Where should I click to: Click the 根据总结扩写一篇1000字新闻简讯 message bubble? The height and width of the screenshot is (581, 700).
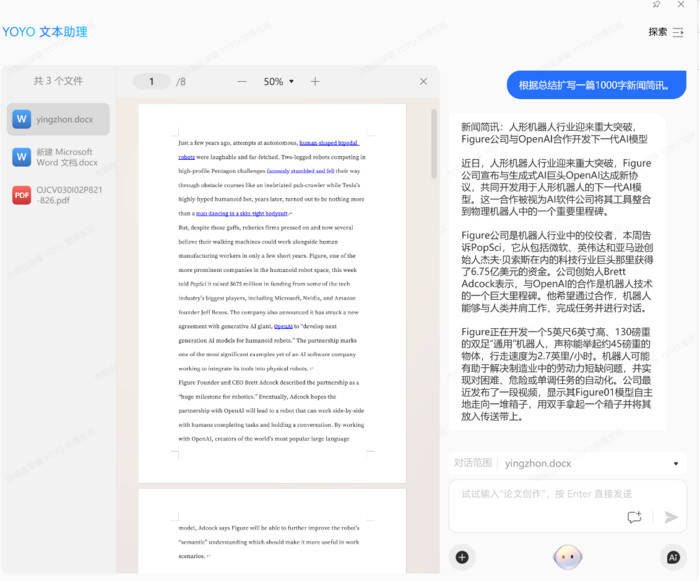tap(596, 85)
